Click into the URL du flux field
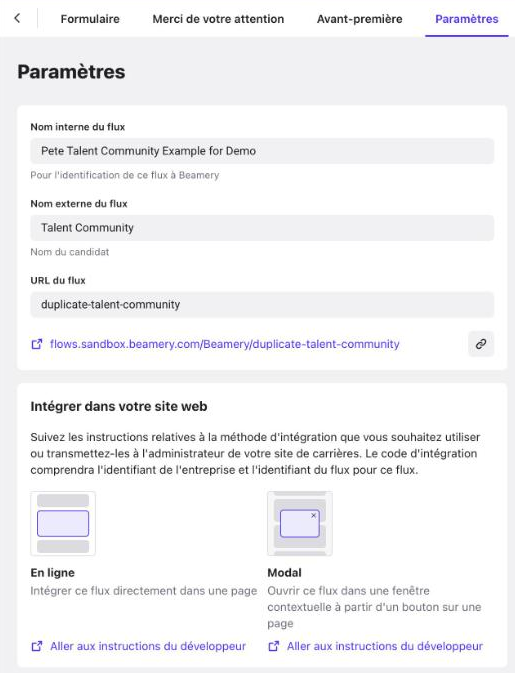The width and height of the screenshot is (515, 673). point(262,305)
